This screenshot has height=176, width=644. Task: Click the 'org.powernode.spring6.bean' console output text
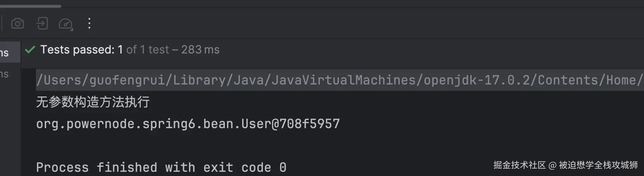135,124
